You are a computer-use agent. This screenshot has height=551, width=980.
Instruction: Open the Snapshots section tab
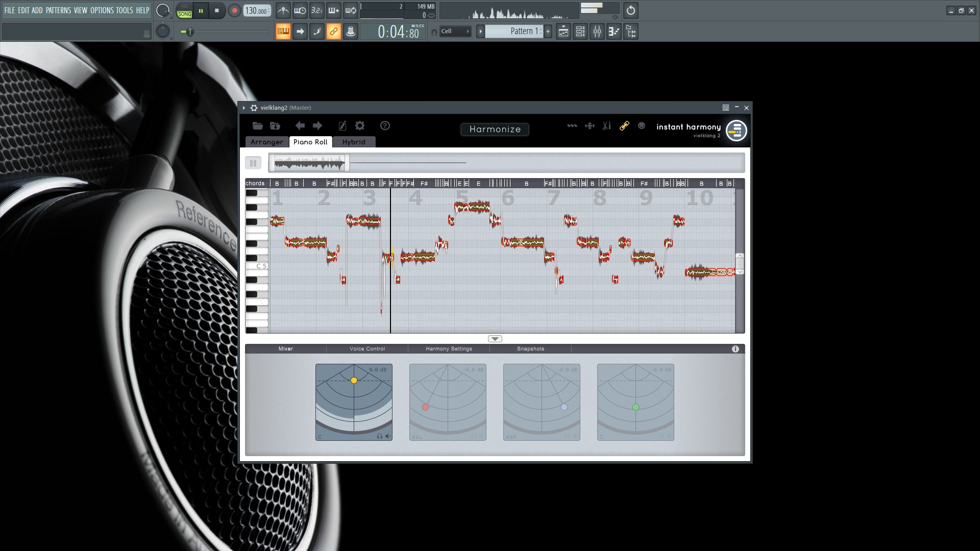[x=530, y=349]
